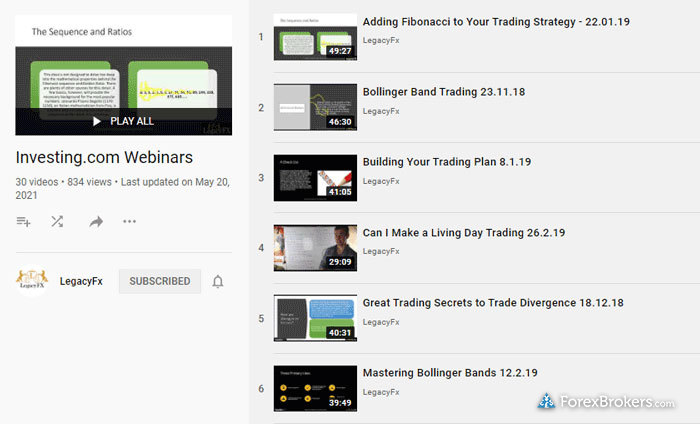Screen dimensions: 700x424
Task: Click the '30 videos • 834 views' stats text
Action: (x=63, y=182)
